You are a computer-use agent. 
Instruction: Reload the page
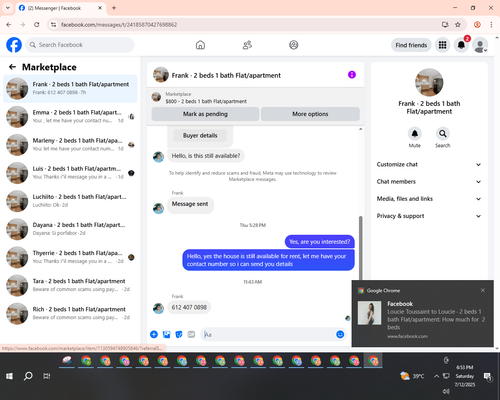coord(37,25)
